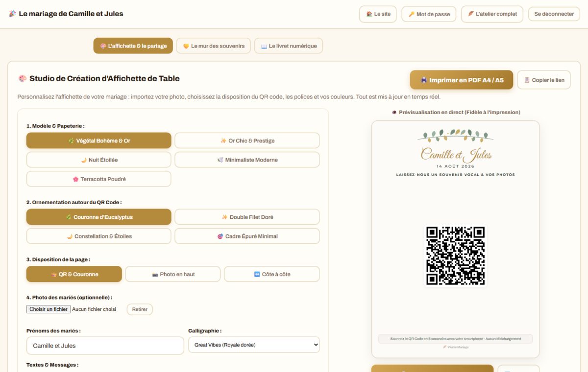Click the feather icon on L'atelier complet
Viewport: 588px width, 372px height.
471,14
